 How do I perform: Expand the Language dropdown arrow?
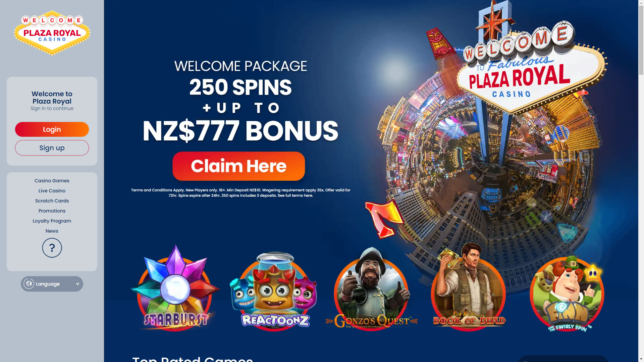point(77,284)
